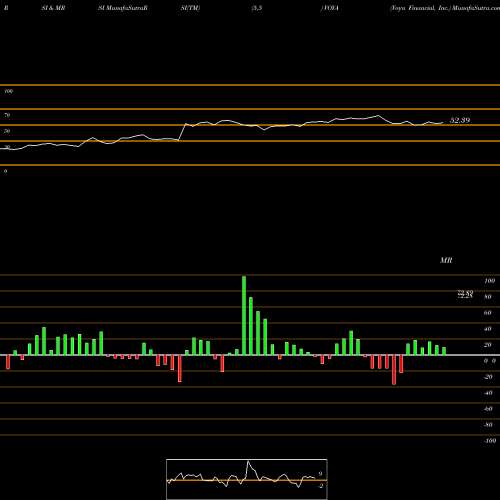Click the RSI axis label 70
Screen dimensions: 500x500
(7, 115)
